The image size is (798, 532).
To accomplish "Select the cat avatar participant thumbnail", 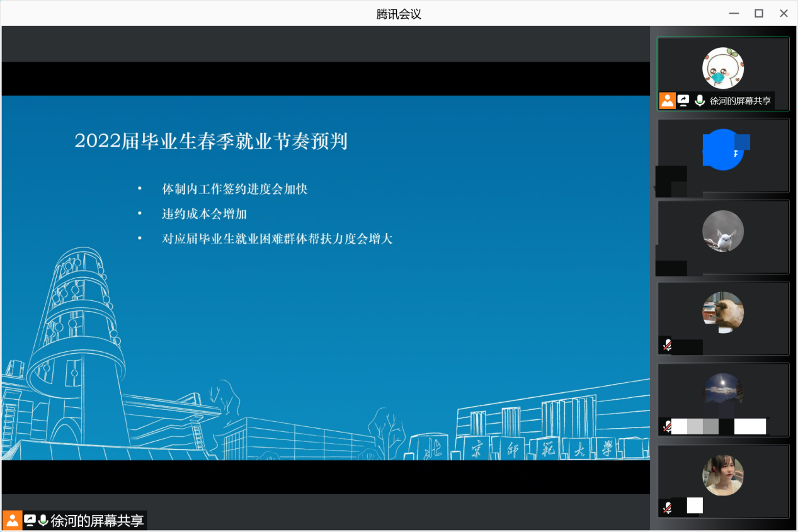I will pos(722,312).
